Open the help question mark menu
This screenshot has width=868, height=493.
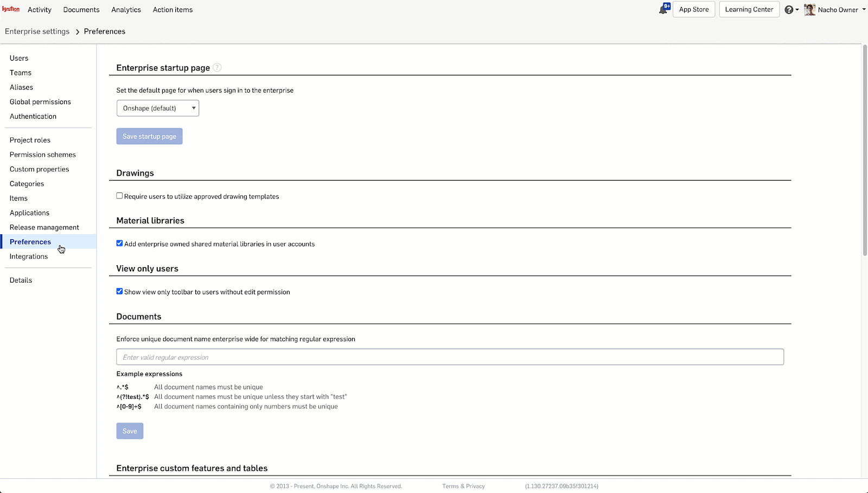(x=789, y=10)
